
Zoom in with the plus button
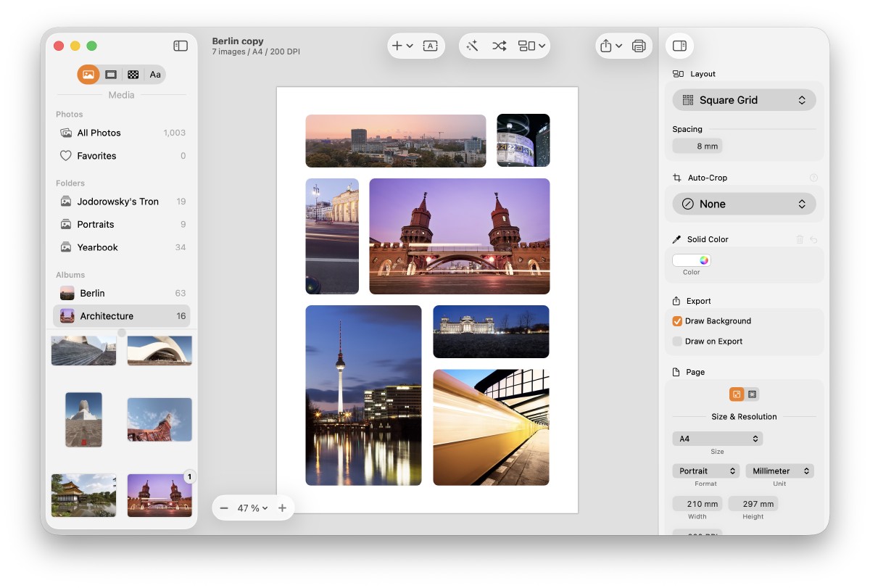pyautogui.click(x=282, y=508)
